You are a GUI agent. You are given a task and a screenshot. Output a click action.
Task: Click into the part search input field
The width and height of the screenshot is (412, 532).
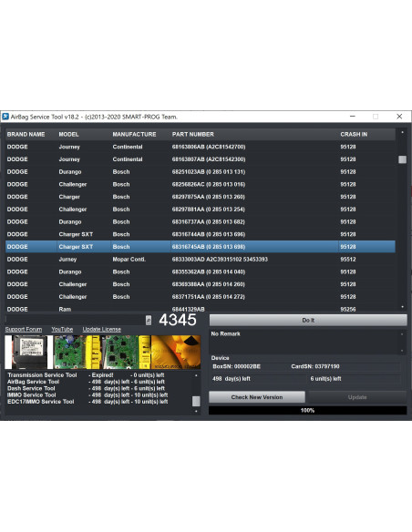click(76, 321)
